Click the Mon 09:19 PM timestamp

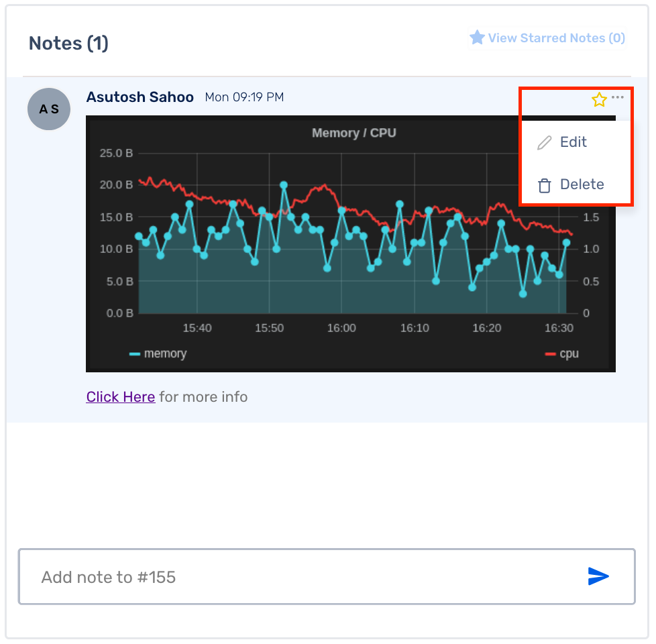(x=244, y=97)
